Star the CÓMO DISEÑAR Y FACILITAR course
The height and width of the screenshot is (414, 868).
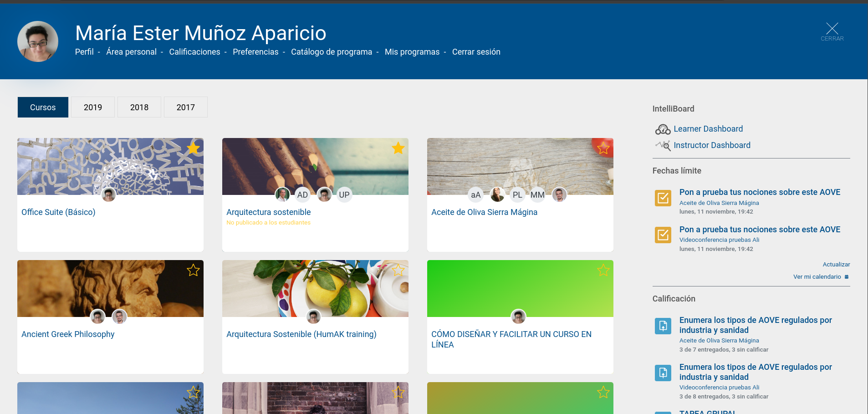[x=603, y=270]
